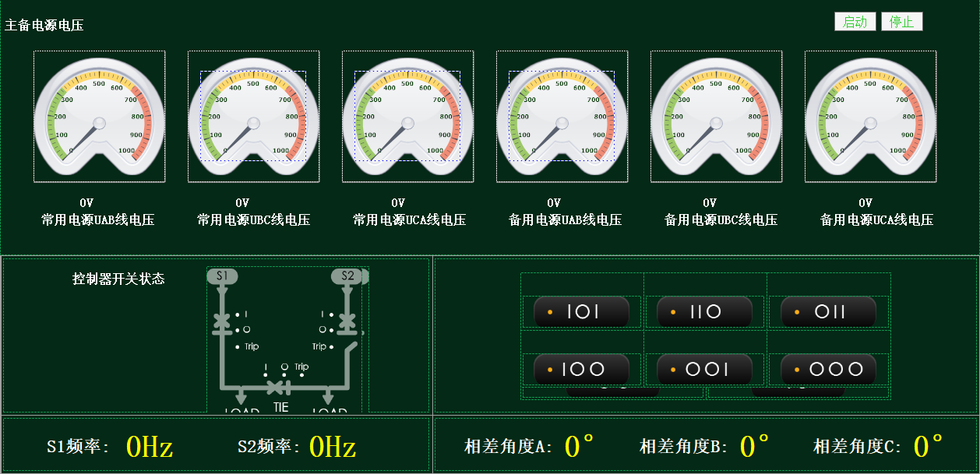
Task: Click the S1 breaker I indicator dot
Action: pyautogui.click(x=238, y=314)
